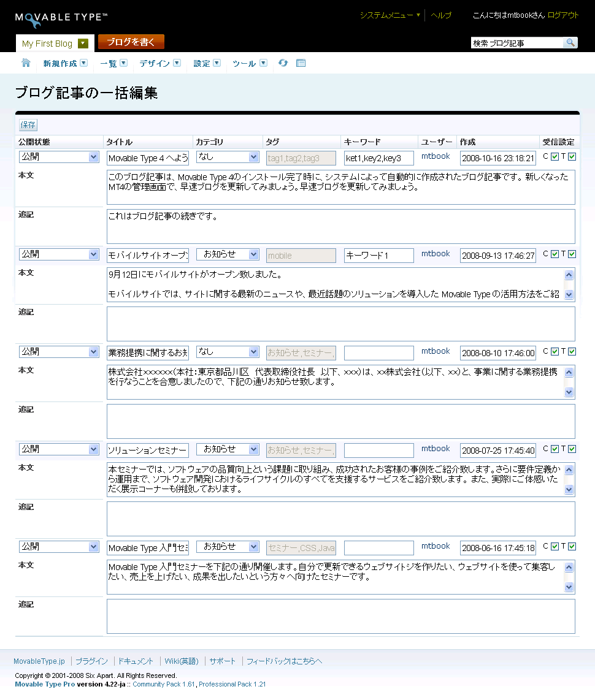Open the ツール menu
Screen dimensions: 595x700
pos(249,63)
